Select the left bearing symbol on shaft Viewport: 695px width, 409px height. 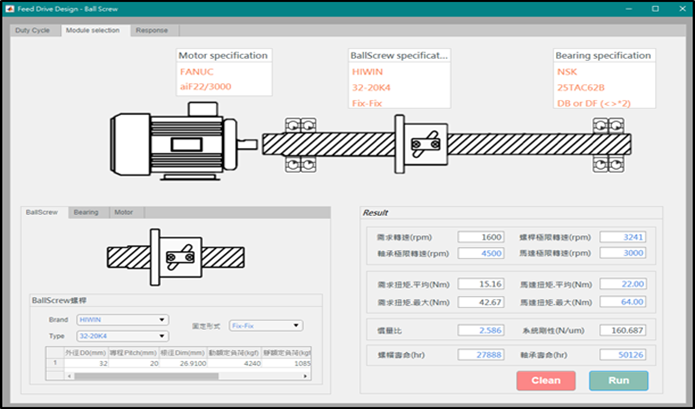click(298, 140)
